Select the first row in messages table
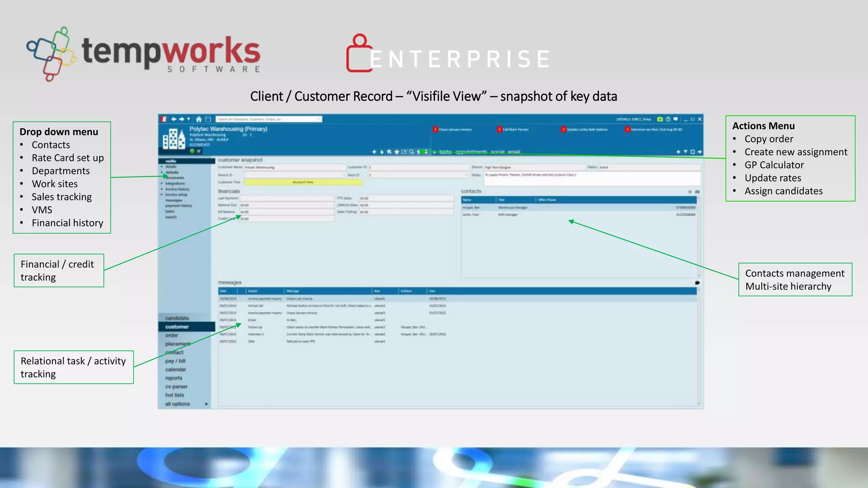Image resolution: width=868 pixels, height=488 pixels. point(457,299)
